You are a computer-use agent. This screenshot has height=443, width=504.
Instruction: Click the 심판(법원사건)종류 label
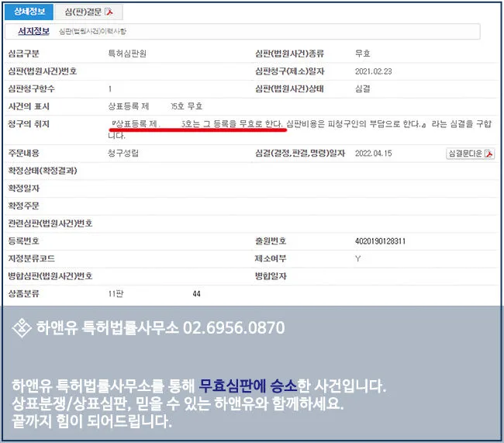coord(290,54)
